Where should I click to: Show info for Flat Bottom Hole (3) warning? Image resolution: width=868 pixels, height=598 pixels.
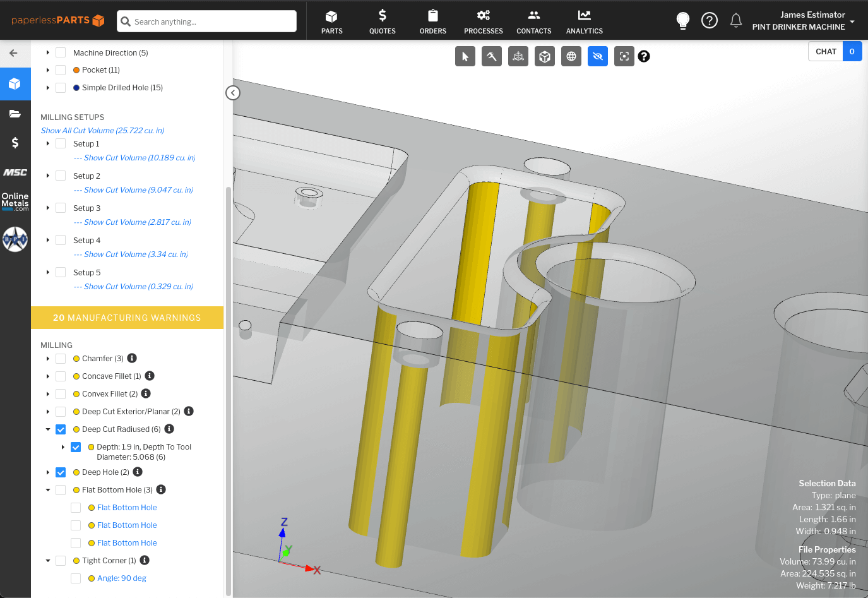pyautogui.click(x=161, y=489)
